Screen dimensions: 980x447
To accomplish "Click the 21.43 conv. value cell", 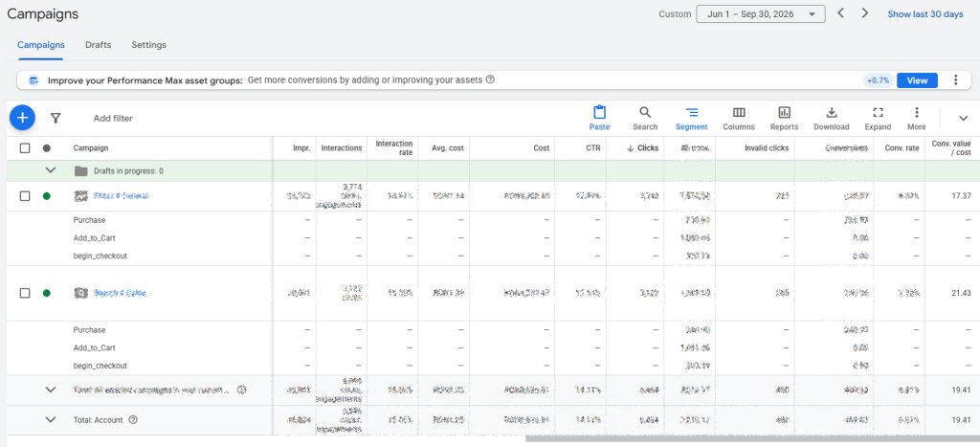I will tap(961, 293).
